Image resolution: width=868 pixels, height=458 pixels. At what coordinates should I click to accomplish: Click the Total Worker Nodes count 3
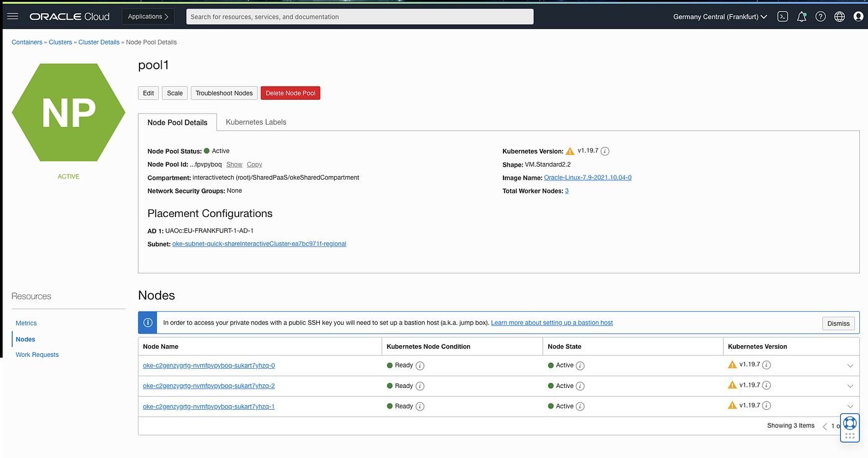pyautogui.click(x=567, y=191)
